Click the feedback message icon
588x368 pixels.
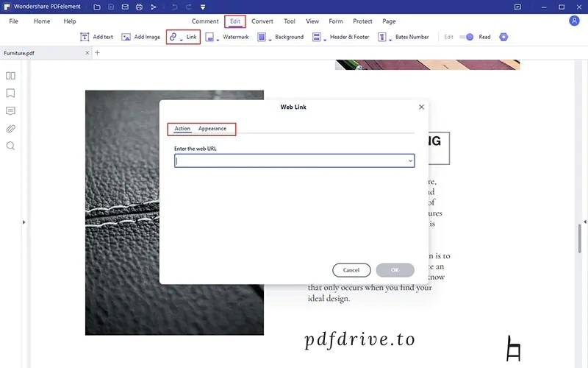tap(518, 7)
